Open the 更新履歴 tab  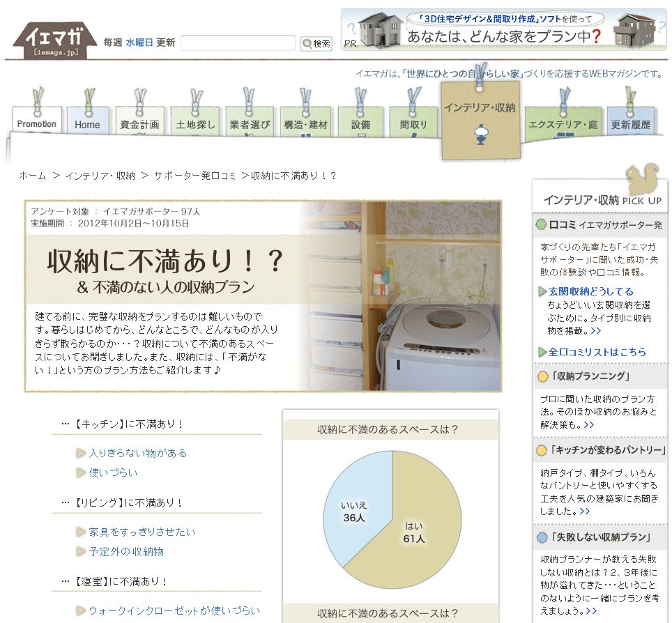pos(630,121)
